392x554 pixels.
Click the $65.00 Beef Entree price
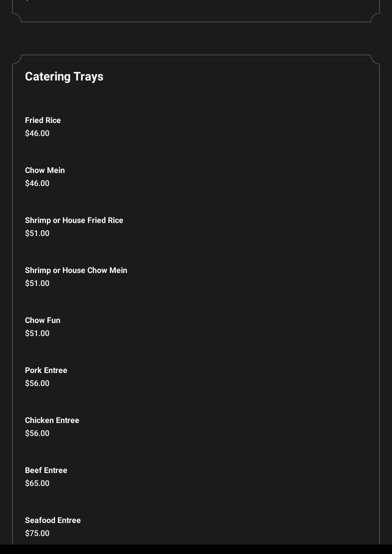[x=37, y=483]
